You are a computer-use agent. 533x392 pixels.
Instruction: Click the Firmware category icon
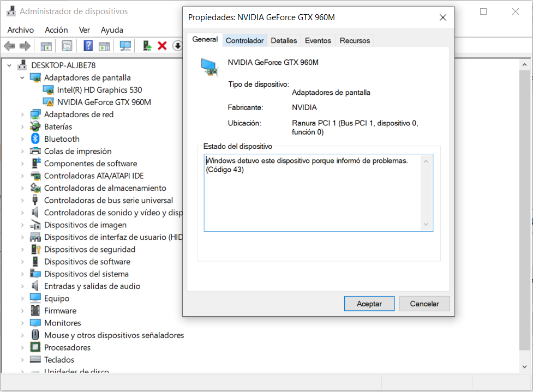tap(35, 310)
